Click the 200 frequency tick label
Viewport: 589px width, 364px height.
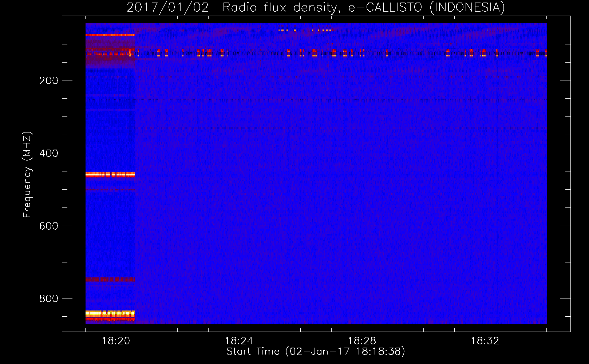tap(49, 80)
